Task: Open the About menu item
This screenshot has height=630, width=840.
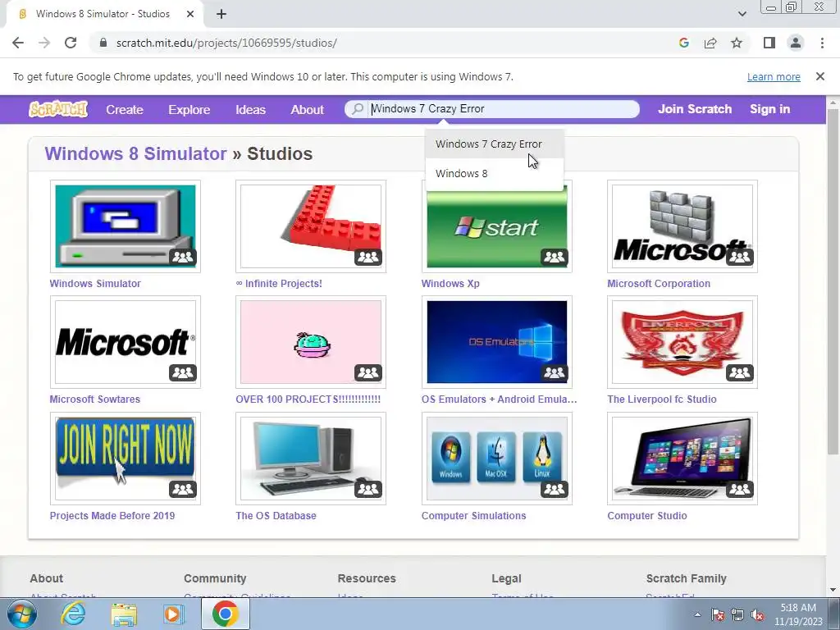Action: click(x=307, y=109)
